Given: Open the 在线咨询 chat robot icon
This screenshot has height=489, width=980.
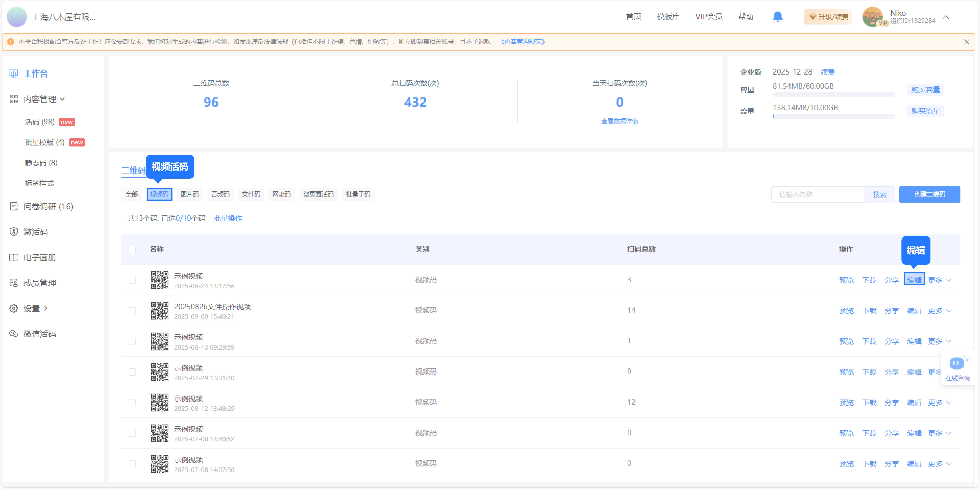Looking at the screenshot, I should (x=956, y=363).
